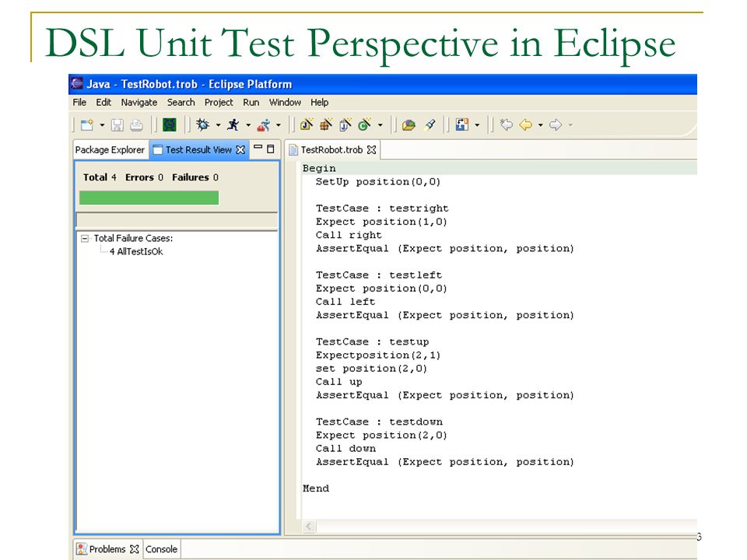
Task: Open the New Class dropdown arrow
Action: (x=381, y=125)
